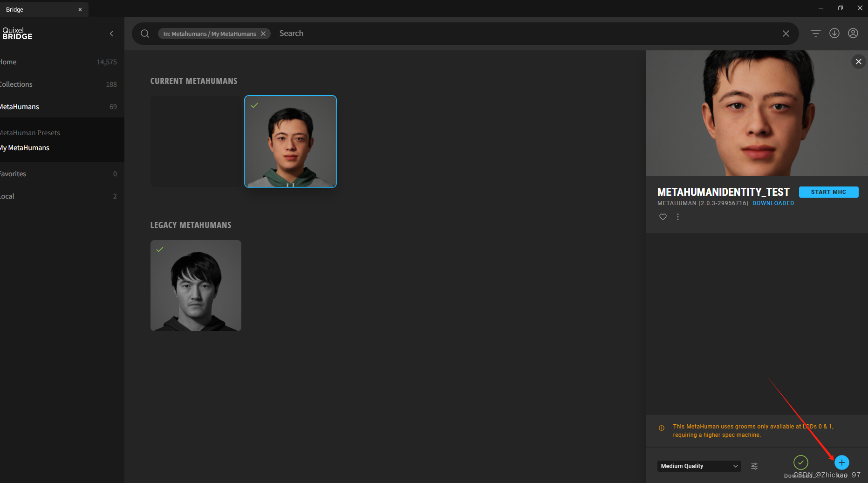The height and width of the screenshot is (483, 868).
Task: Open the Medium Quality dropdown
Action: coord(699,466)
